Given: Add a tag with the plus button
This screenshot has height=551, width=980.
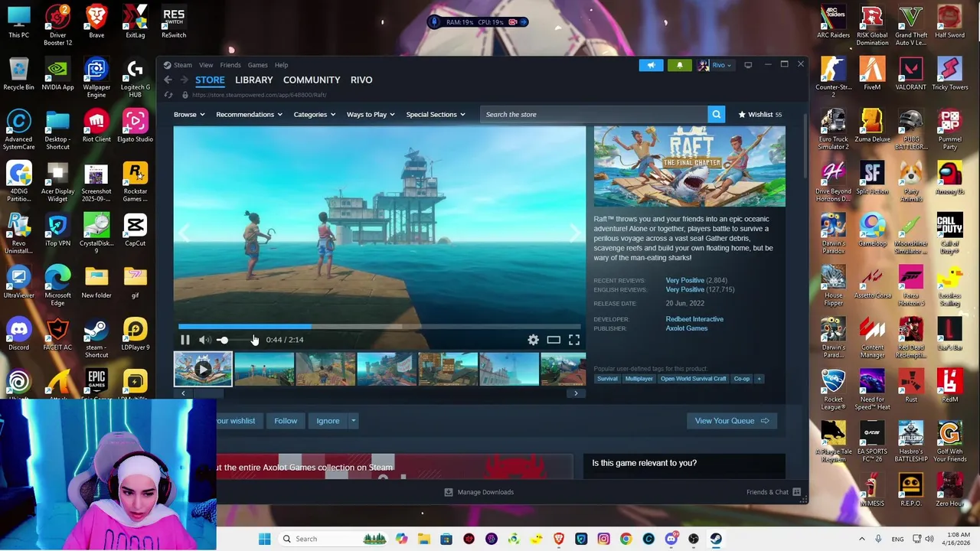Looking at the screenshot, I should pyautogui.click(x=759, y=379).
